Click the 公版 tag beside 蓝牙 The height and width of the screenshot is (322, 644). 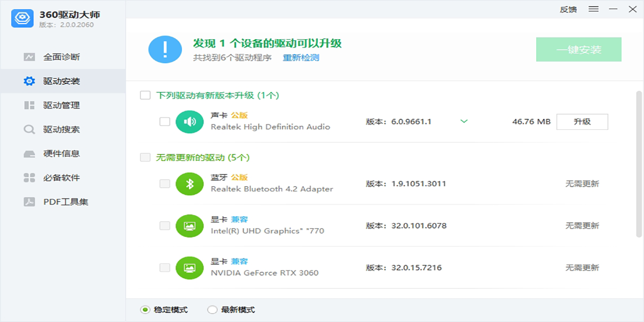click(x=239, y=178)
